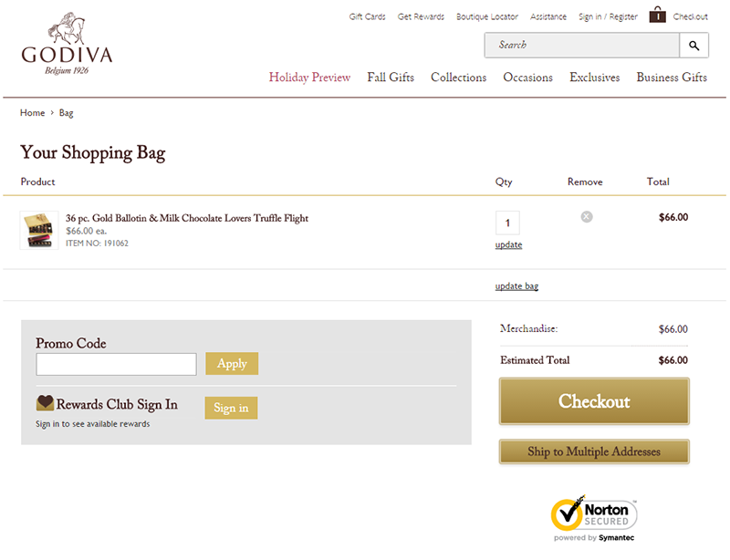Open Boutique Locator link

[x=487, y=16]
